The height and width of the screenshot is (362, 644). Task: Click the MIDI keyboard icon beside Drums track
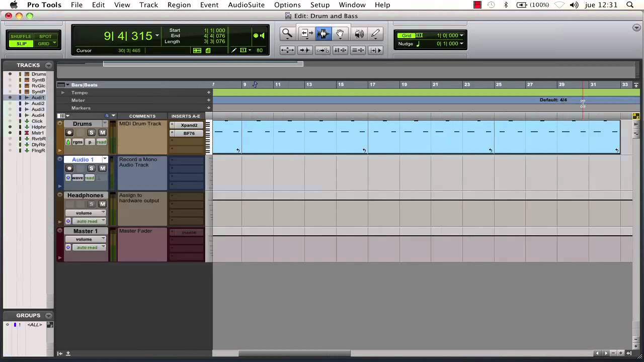[208, 137]
